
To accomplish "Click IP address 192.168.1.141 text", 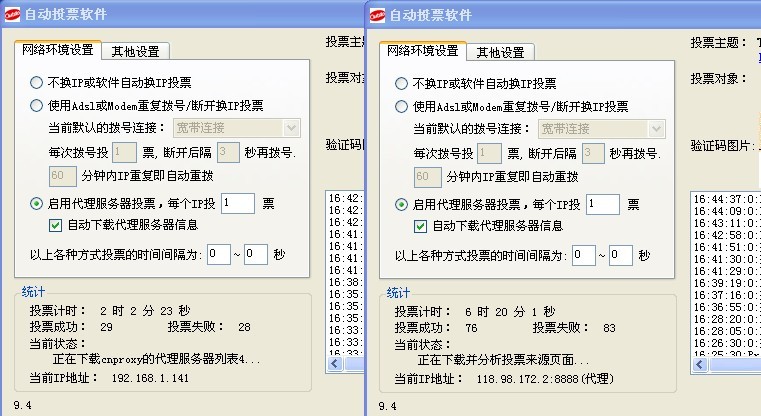I will pyautogui.click(x=150, y=378).
